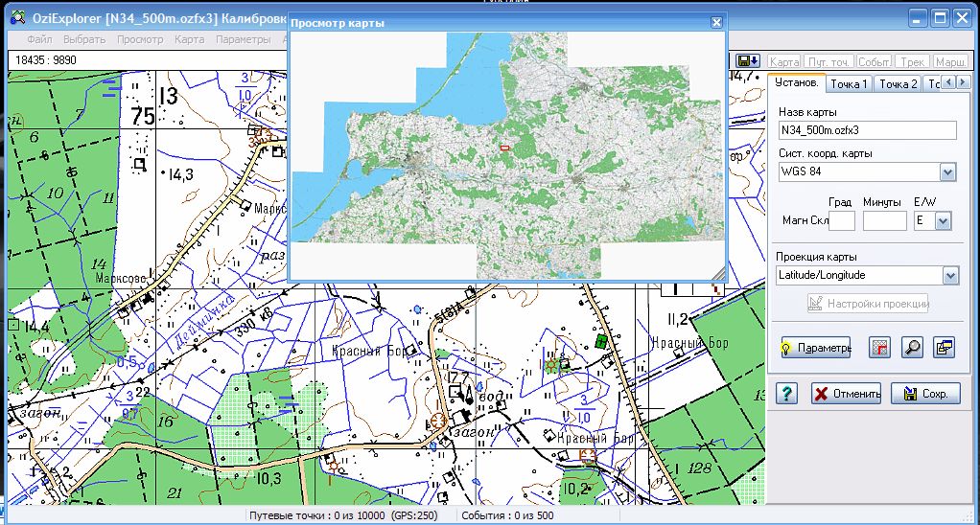Switch to the Точка 2 tab
Viewport: 980px width, 525px height.
click(898, 83)
